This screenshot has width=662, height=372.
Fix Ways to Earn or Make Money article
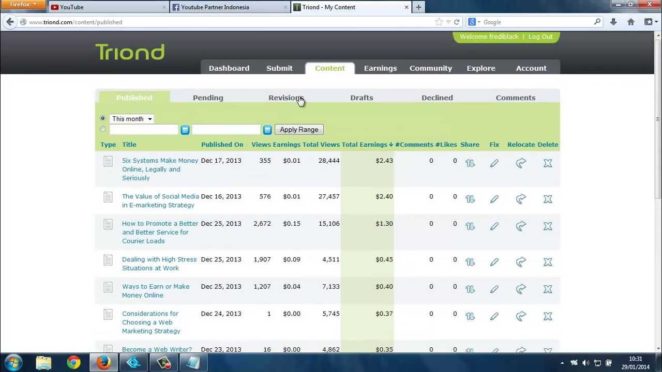(494, 289)
